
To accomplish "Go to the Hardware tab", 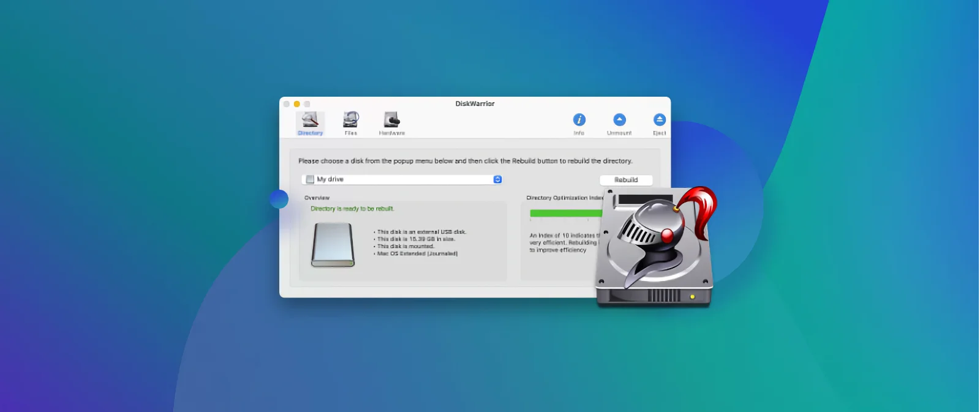I will [x=391, y=123].
